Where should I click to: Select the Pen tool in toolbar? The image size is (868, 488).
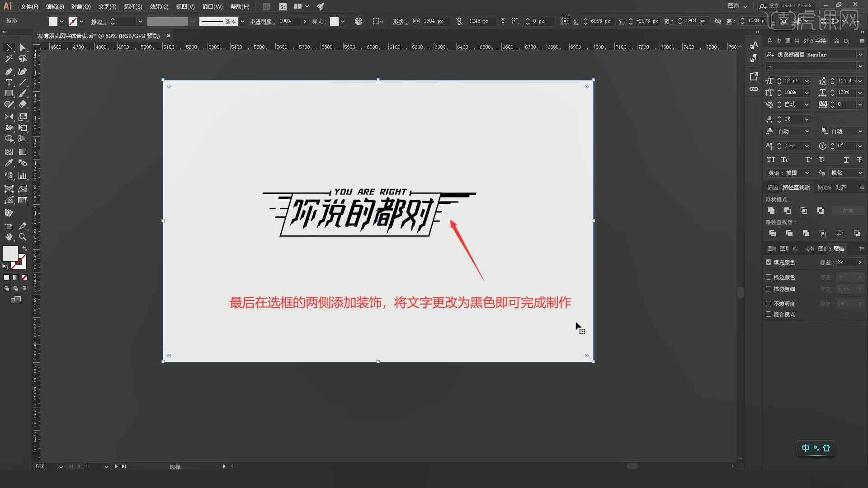[x=8, y=71]
